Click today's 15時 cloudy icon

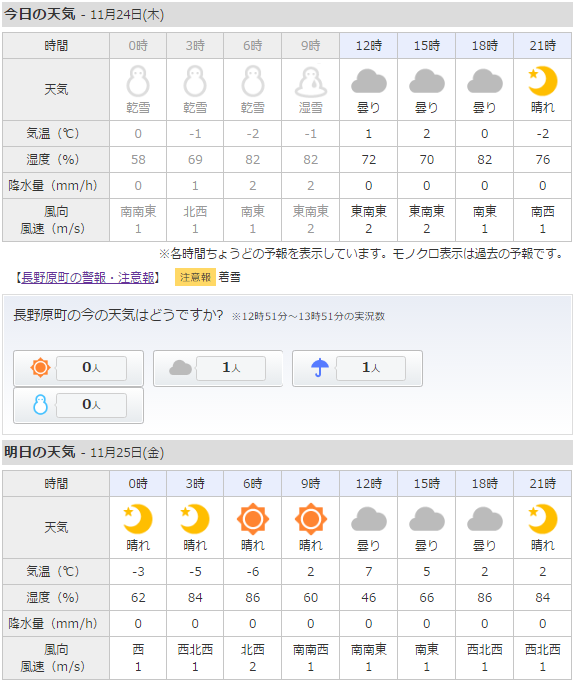pos(427,81)
